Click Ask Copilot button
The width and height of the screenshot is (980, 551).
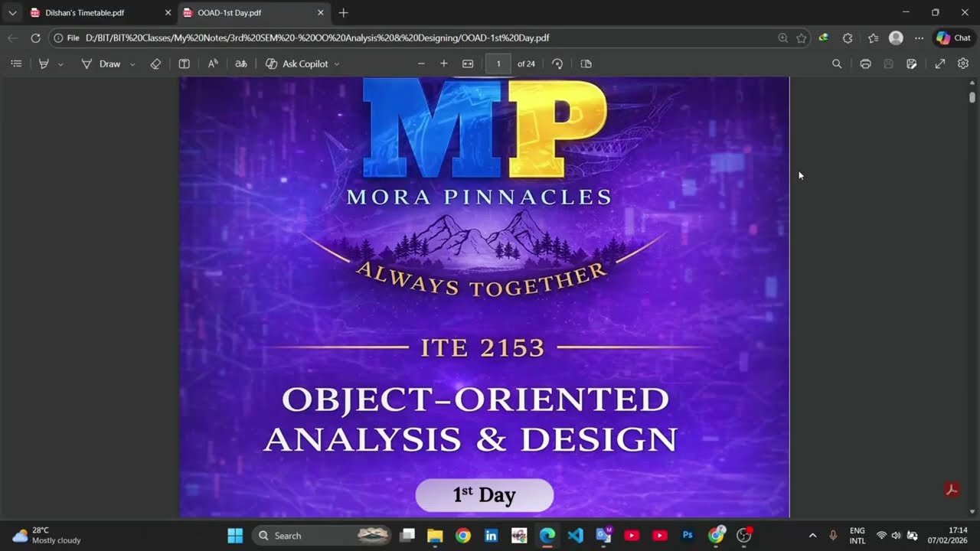click(296, 64)
